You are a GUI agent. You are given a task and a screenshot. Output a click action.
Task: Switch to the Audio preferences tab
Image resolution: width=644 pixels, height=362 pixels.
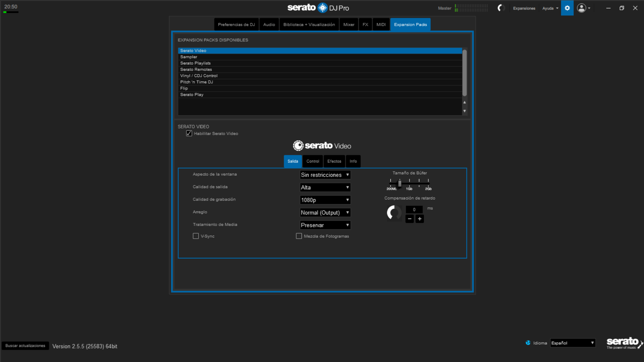coord(269,24)
